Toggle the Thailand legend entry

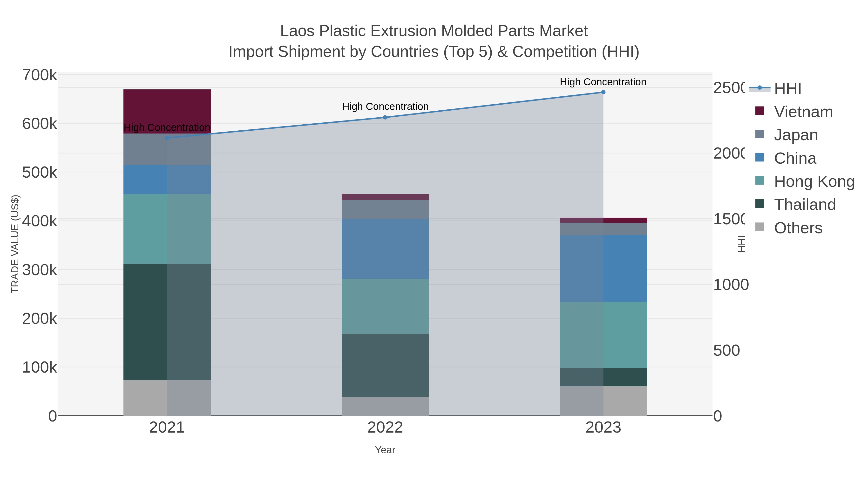[x=795, y=204]
